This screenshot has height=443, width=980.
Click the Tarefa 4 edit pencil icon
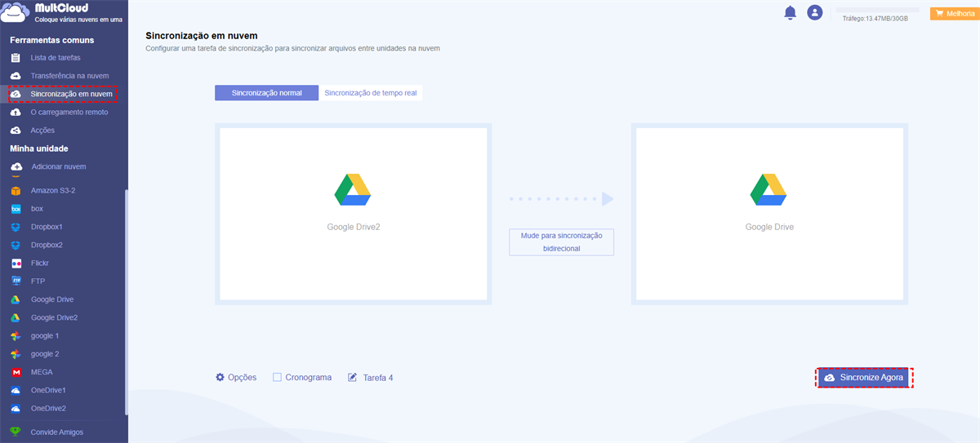click(353, 378)
